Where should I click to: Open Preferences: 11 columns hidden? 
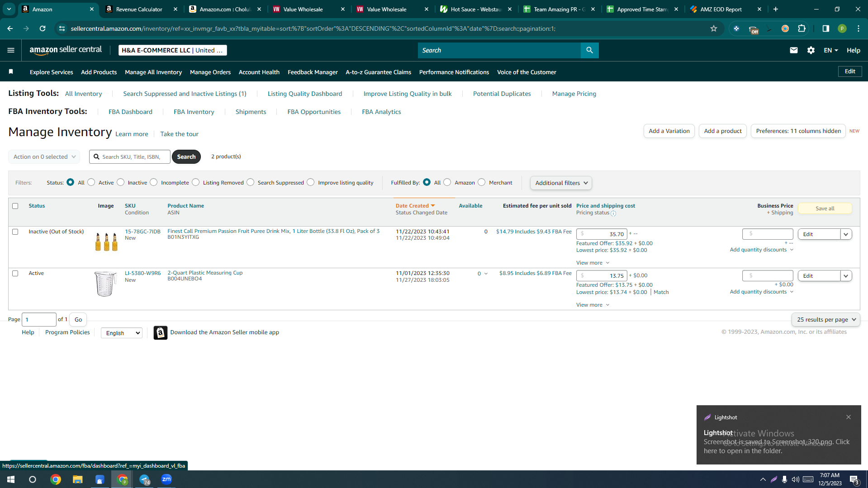pos(798,131)
